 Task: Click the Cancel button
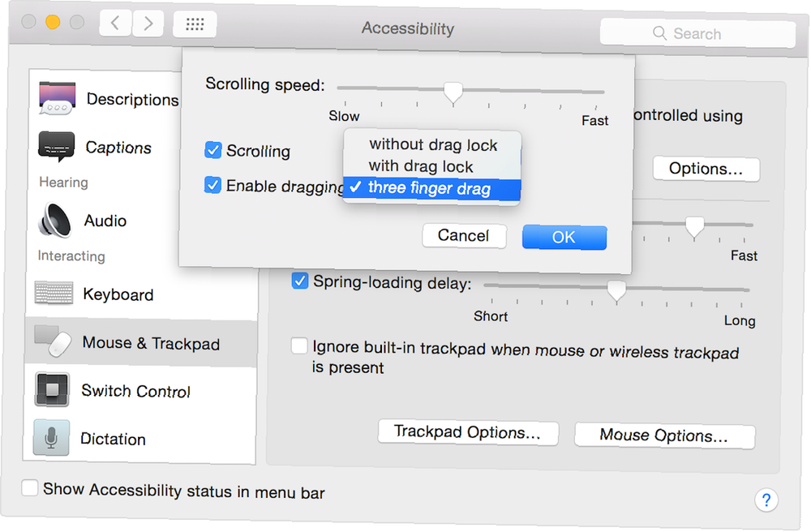[464, 236]
